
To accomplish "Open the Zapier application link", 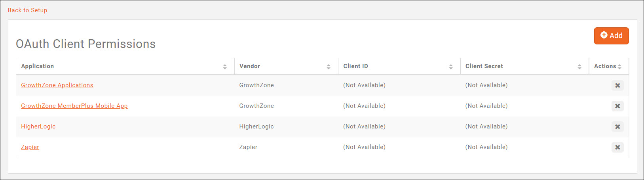I will click(30, 147).
